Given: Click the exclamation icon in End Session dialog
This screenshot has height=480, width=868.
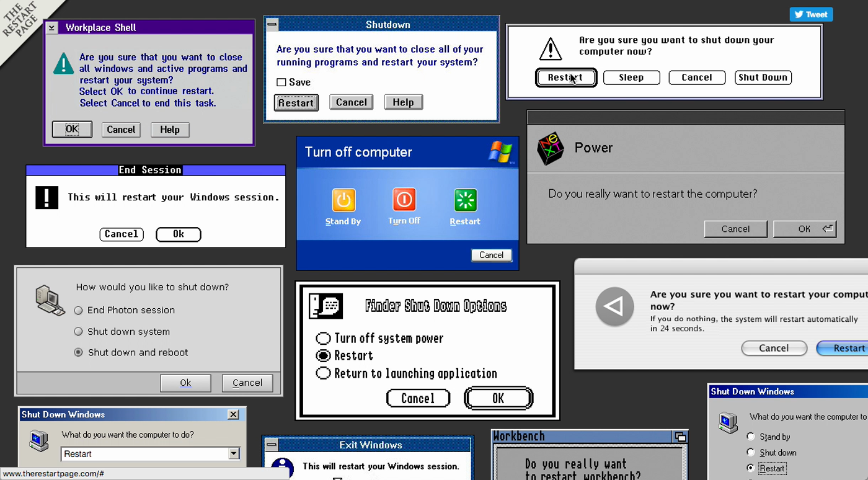Looking at the screenshot, I should [x=46, y=197].
